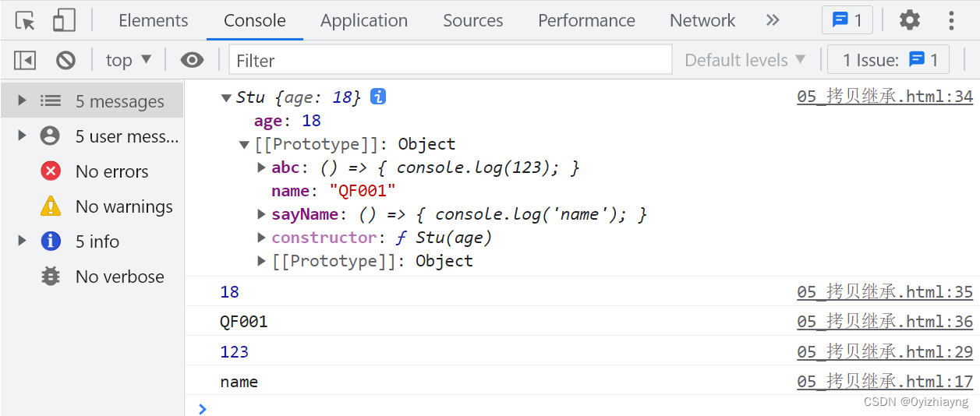Screen dimensions: 980x416
Task: Select the No errors sidebar entry
Action: [x=111, y=171]
